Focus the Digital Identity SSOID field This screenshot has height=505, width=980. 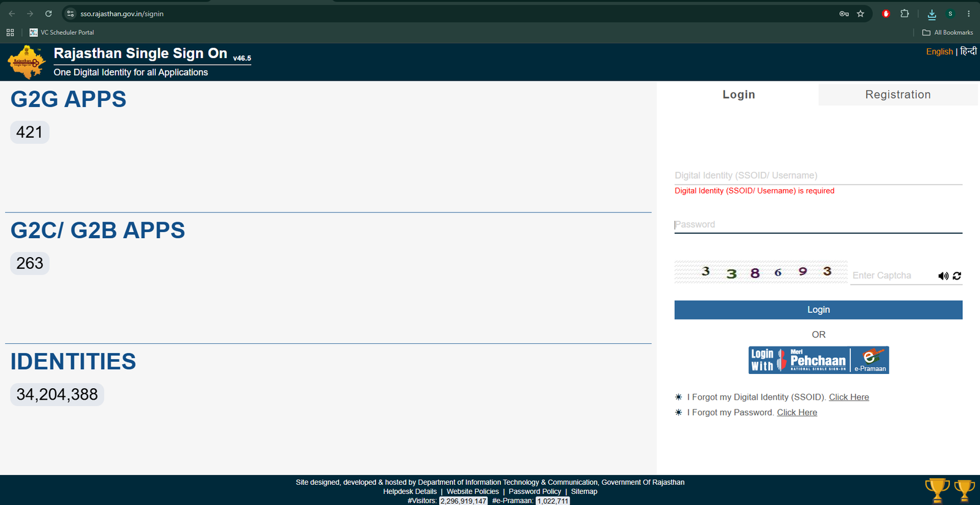point(818,175)
